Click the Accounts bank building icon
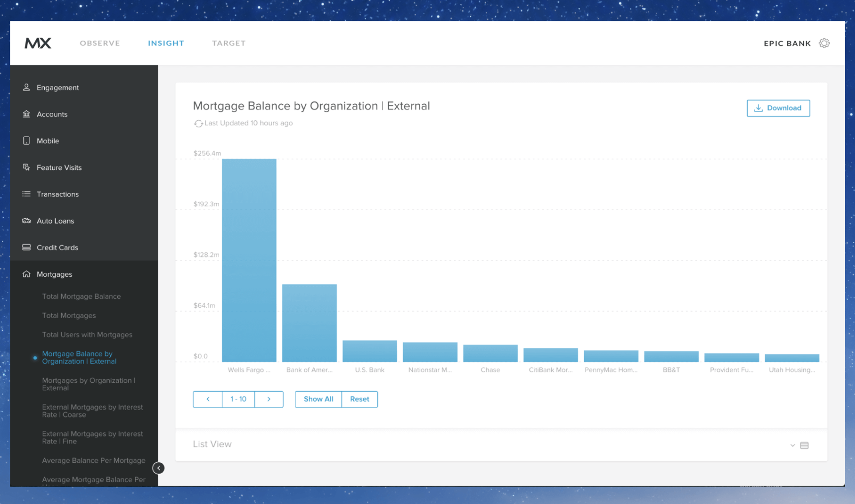Screen dimensions: 855x504 [26, 114]
